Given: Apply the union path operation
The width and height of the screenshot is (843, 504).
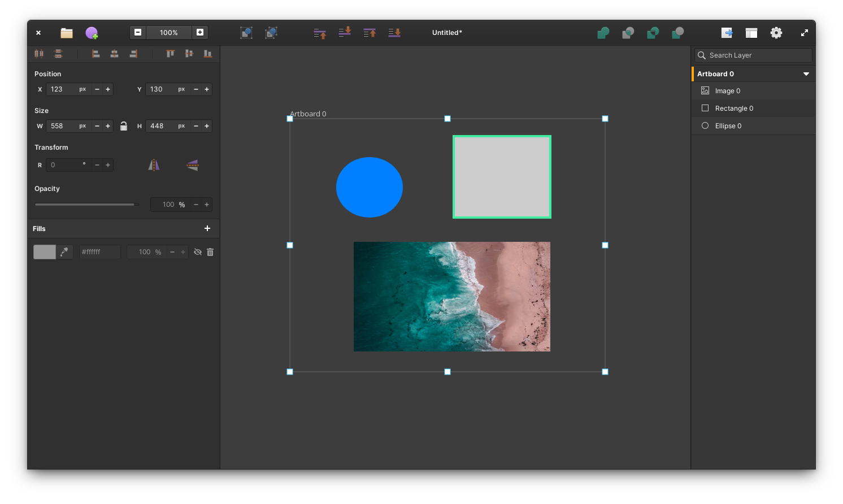Looking at the screenshot, I should [x=603, y=33].
